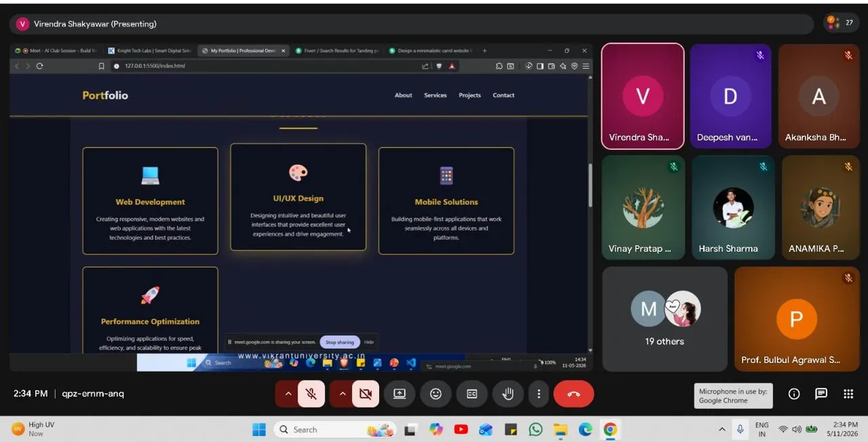The width and height of the screenshot is (868, 442).
Task: Open the shared browser's hamburger menu
Action: point(586,66)
